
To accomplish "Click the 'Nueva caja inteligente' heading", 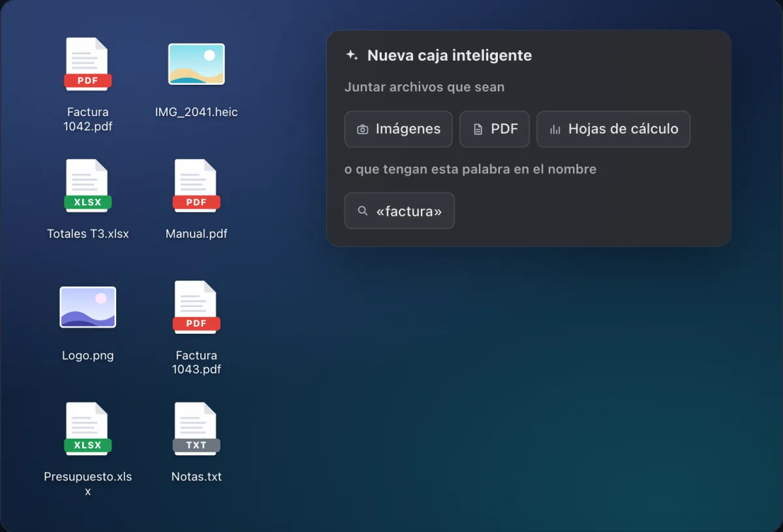I will (450, 55).
